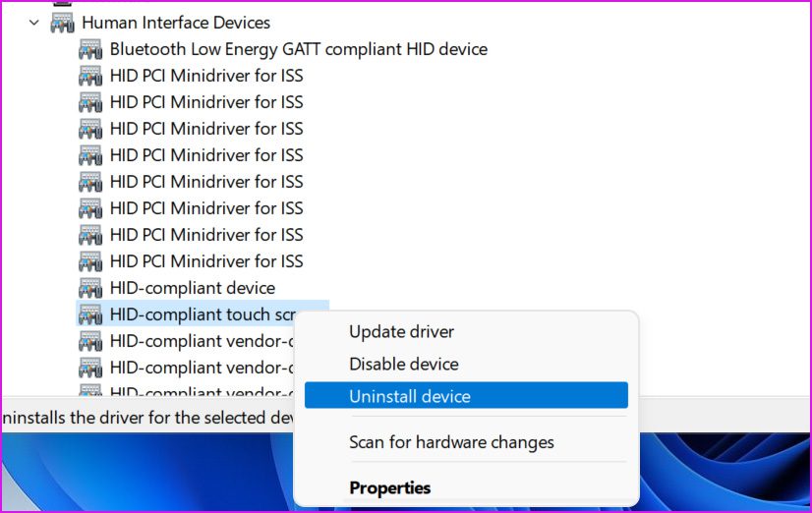The width and height of the screenshot is (812, 513).
Task: Click the status bar description text
Action: [x=147, y=418]
